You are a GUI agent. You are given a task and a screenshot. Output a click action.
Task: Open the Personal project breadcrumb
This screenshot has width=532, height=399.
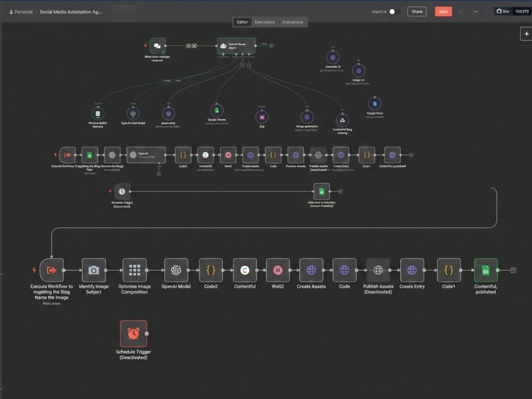pyautogui.click(x=21, y=12)
